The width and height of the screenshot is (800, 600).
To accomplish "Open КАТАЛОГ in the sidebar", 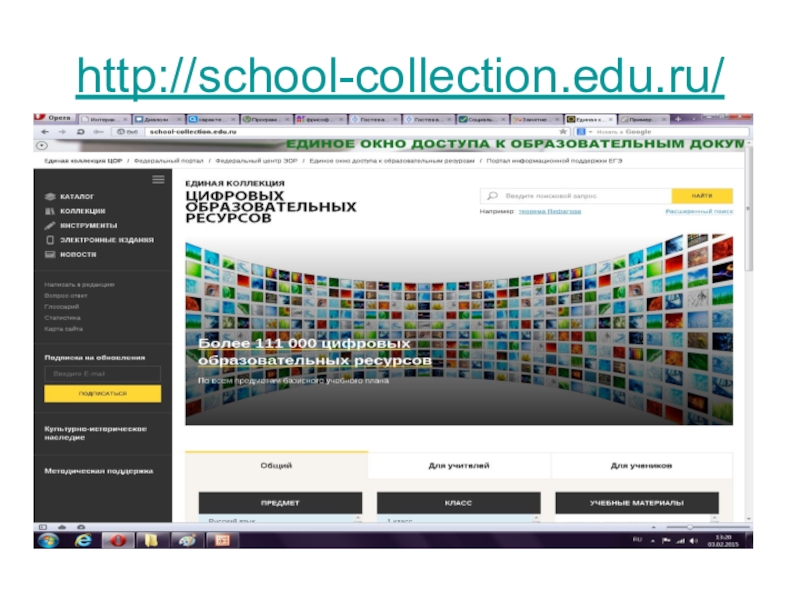I will [x=77, y=196].
